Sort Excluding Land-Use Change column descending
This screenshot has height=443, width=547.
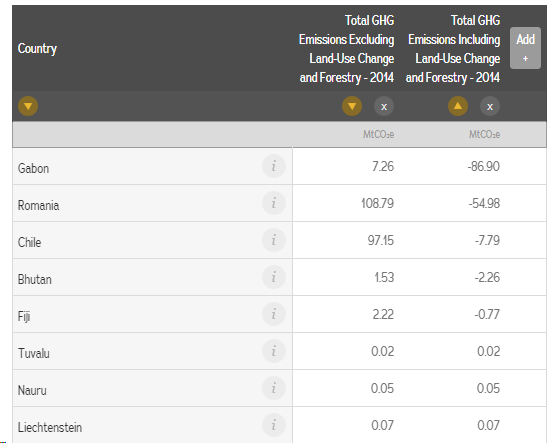352,106
